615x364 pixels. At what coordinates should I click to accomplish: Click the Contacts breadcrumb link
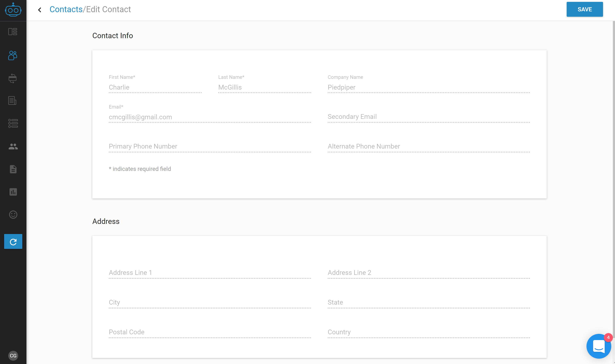click(66, 9)
